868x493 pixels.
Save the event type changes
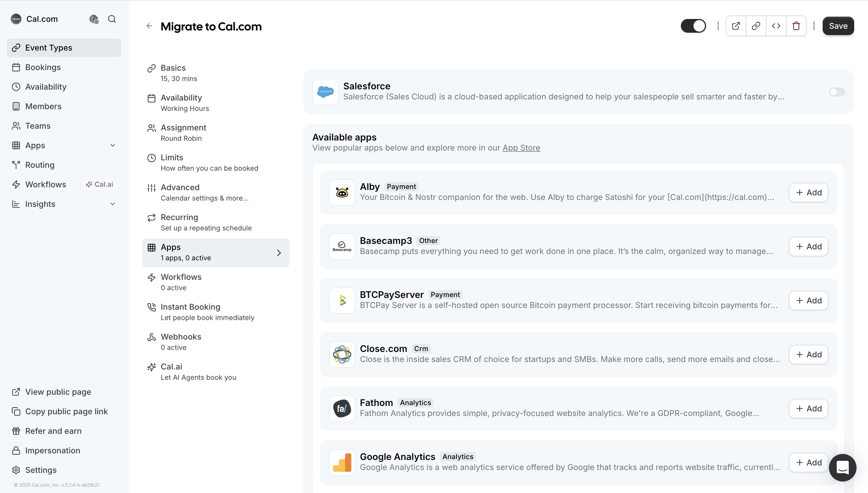click(838, 26)
